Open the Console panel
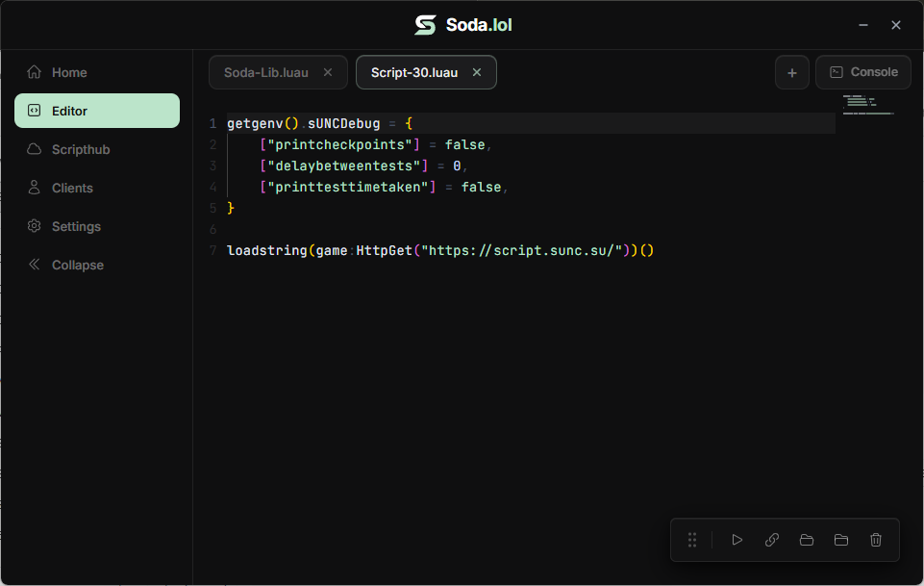Viewport: 924px width, 586px height. [x=863, y=72]
